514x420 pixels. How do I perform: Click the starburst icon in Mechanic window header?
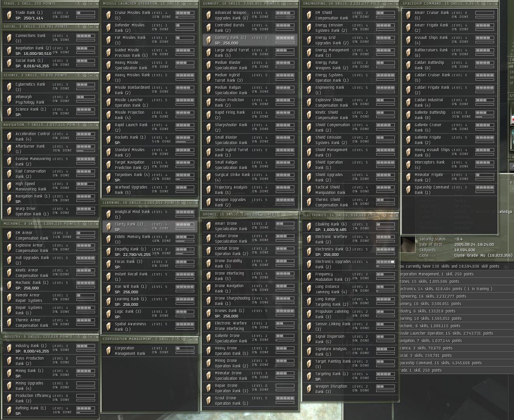pos(78,224)
